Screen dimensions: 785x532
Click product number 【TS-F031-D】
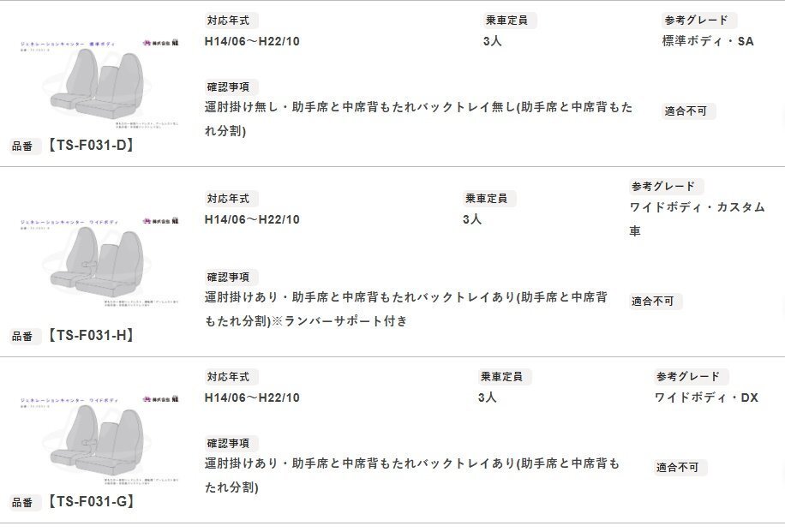tap(90, 146)
